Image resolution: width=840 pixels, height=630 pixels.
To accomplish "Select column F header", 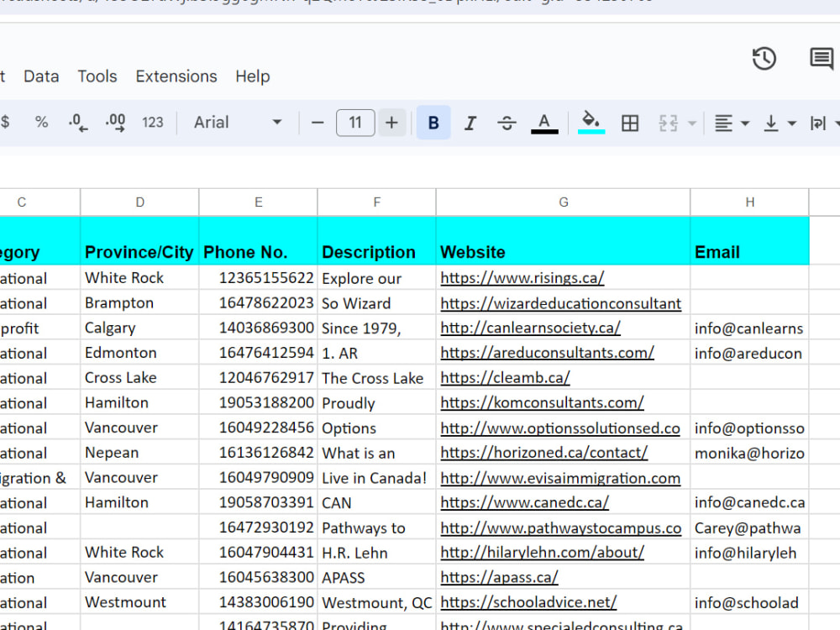I will tap(376, 202).
